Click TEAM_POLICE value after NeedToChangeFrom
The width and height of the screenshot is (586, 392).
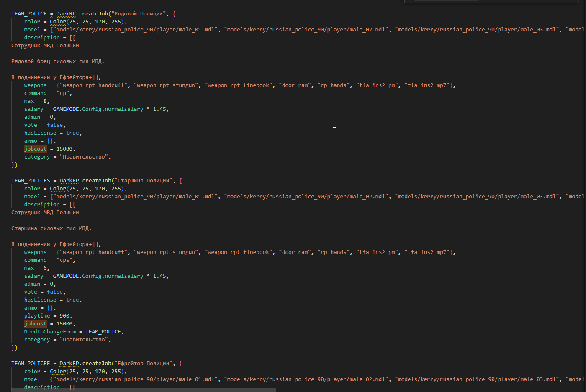pyautogui.click(x=103, y=332)
